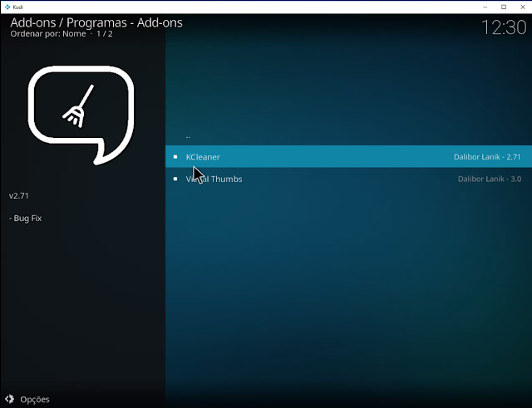This screenshot has width=532, height=408.
Task: Click the Opções label at bottom
Action: pos(35,399)
